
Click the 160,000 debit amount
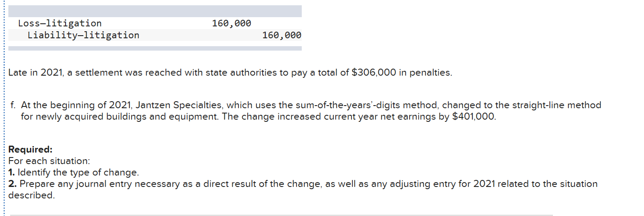(x=231, y=23)
